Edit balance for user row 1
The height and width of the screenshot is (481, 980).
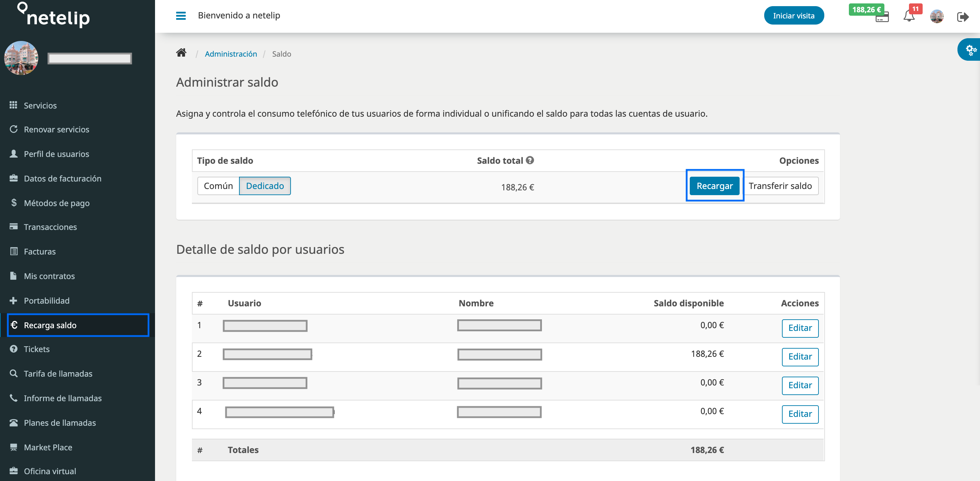pyautogui.click(x=800, y=328)
